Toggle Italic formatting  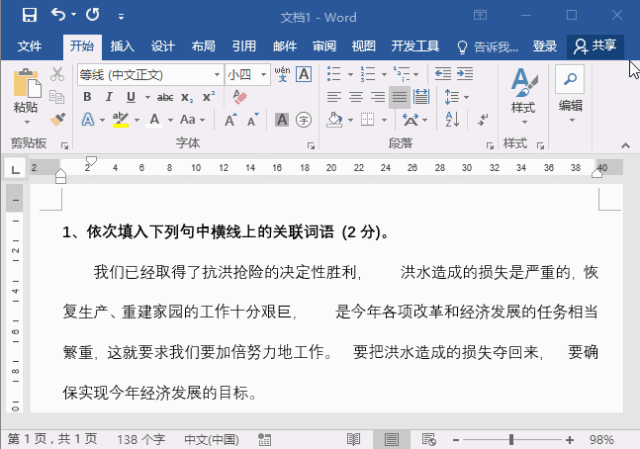[x=109, y=97]
